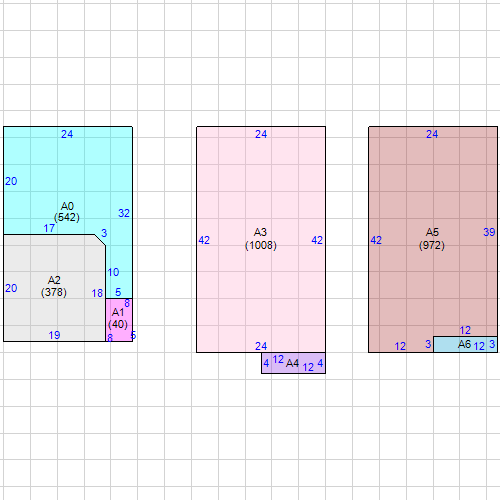Image resolution: width=500 pixels, height=500 pixels.
Task: Click dimension 4 on A4's right edge
Action: [320, 363]
